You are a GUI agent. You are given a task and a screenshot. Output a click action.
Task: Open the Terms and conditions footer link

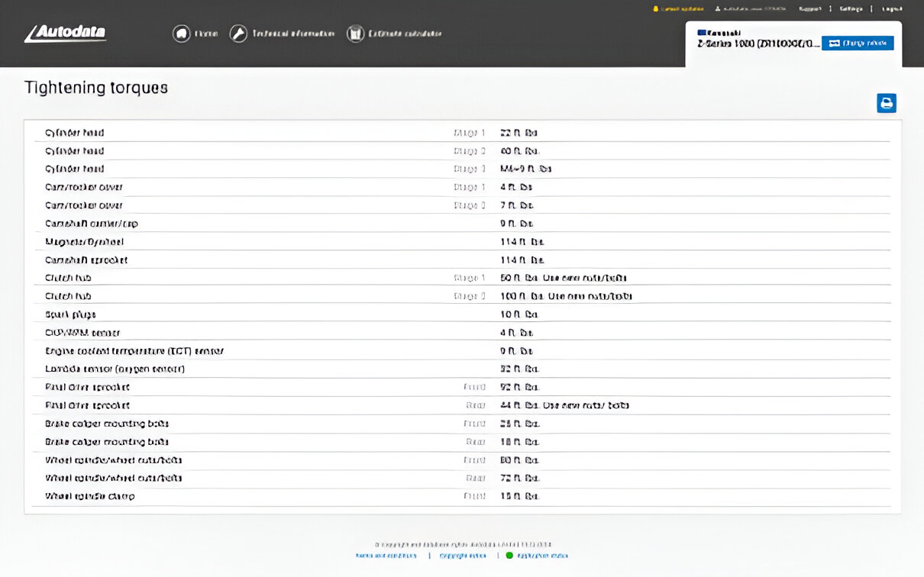click(x=386, y=556)
